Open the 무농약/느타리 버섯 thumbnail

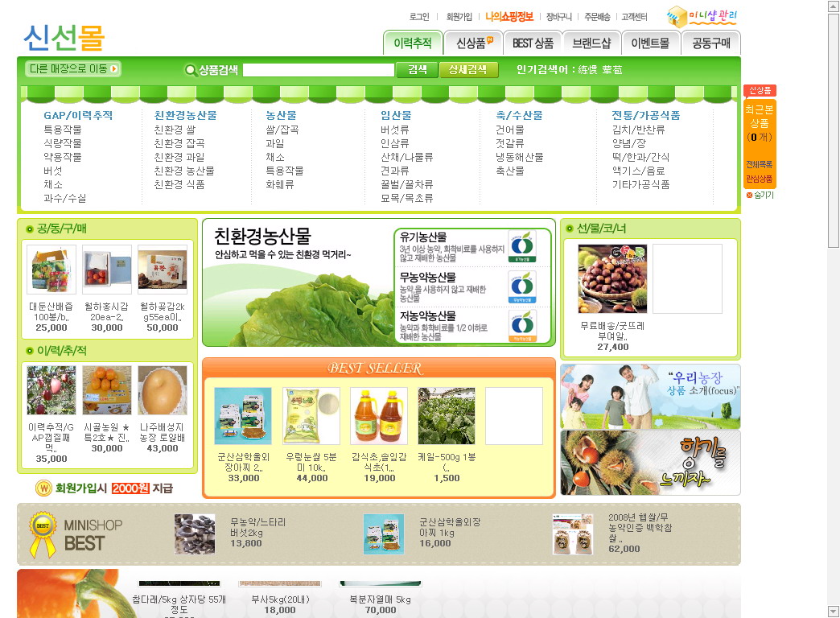point(195,534)
